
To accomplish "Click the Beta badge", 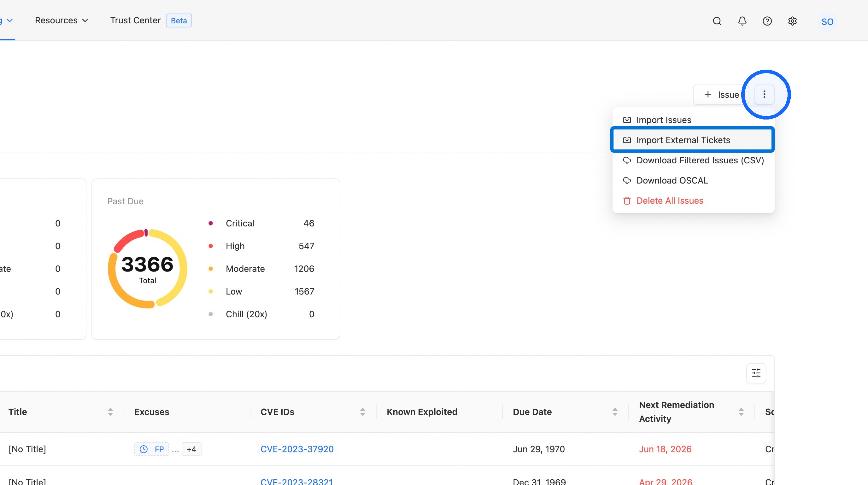I will (x=179, y=20).
